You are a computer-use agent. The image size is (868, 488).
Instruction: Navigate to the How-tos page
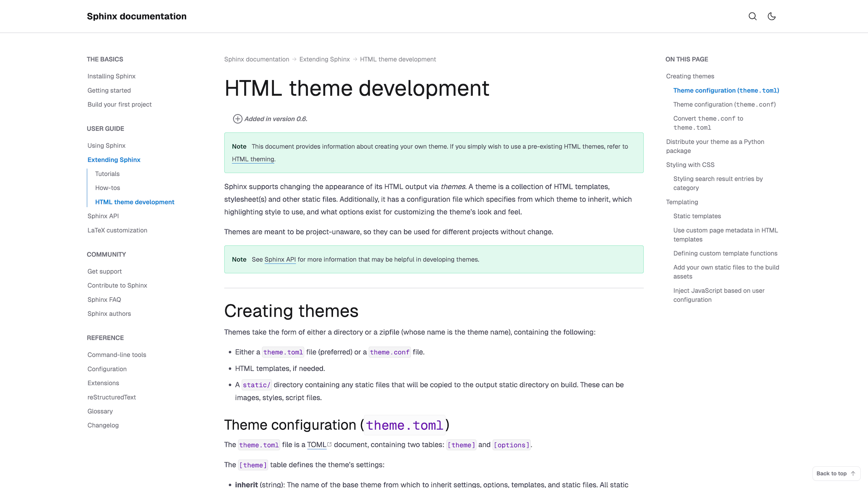107,188
